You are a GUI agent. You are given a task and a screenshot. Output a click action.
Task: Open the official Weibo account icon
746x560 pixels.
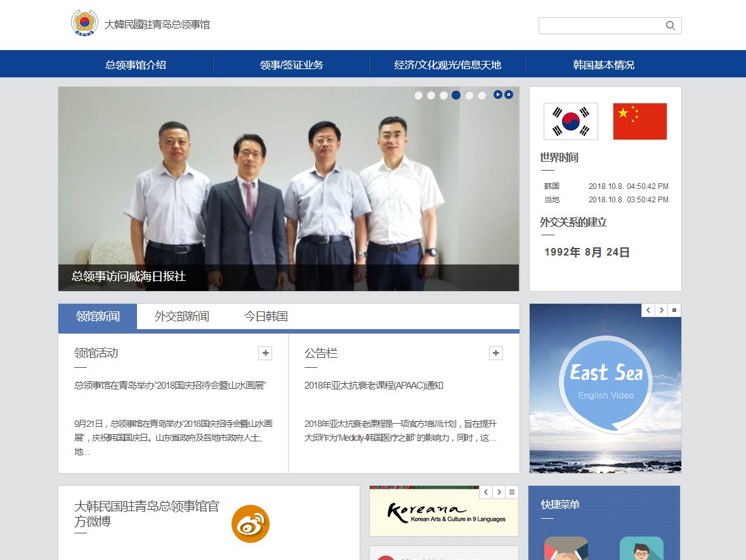click(x=251, y=524)
